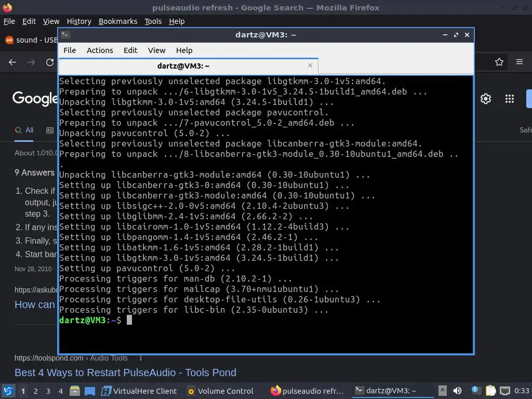Screen dimensions: 532x399
Task: Close the dartz@VM3 terminal tab
Action: [x=310, y=65]
